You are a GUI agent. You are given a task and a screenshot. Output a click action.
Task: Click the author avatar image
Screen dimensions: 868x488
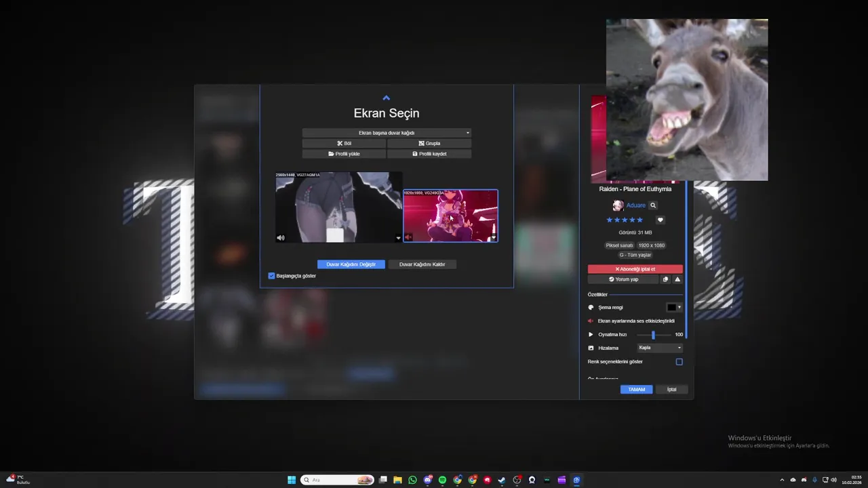click(x=618, y=205)
